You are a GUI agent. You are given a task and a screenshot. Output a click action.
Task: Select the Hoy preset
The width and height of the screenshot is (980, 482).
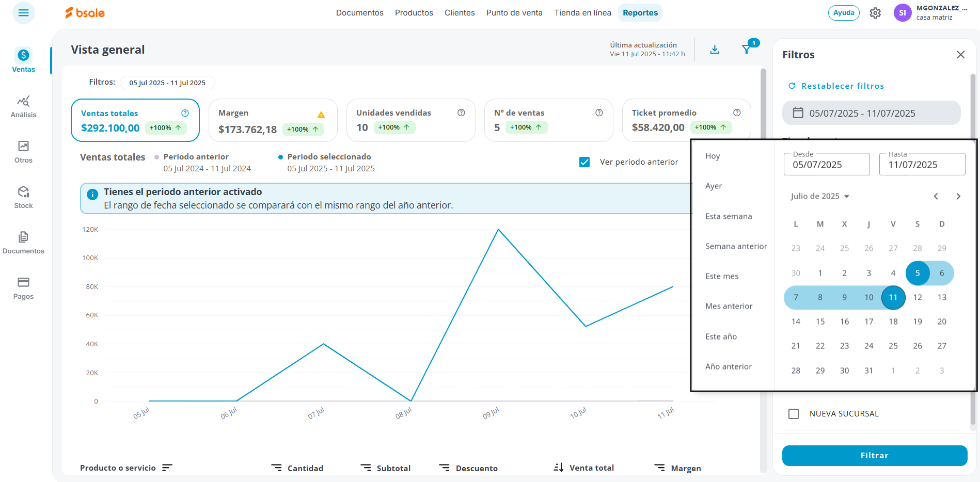(x=713, y=156)
